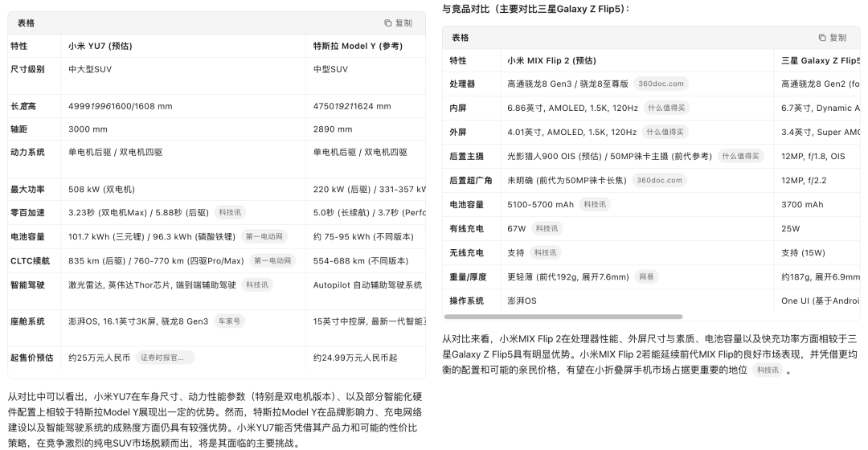Open 什么值得买 source in 外屏 row
The height and width of the screenshot is (450, 868).
click(665, 133)
